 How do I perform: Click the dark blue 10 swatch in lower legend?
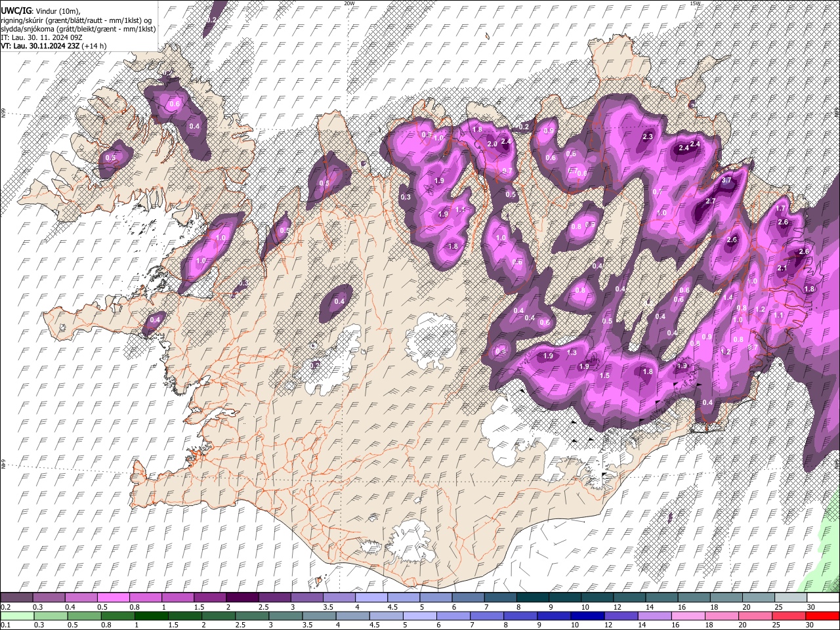coord(588,616)
